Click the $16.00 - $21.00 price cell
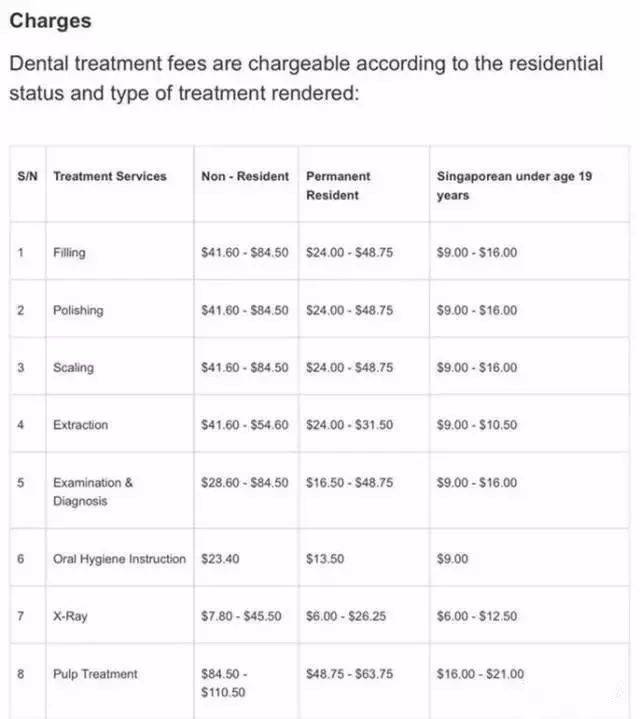Image resolution: width=640 pixels, height=719 pixels. (480, 674)
